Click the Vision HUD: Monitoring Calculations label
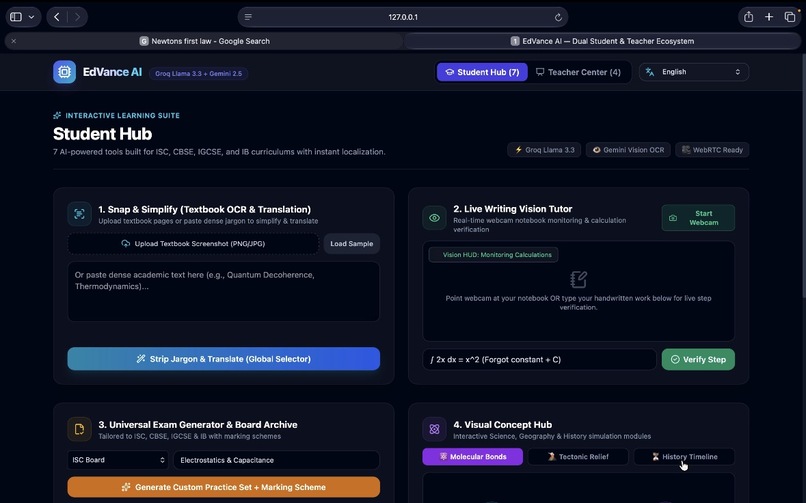Viewport: 806px width, 503px height. [493, 255]
